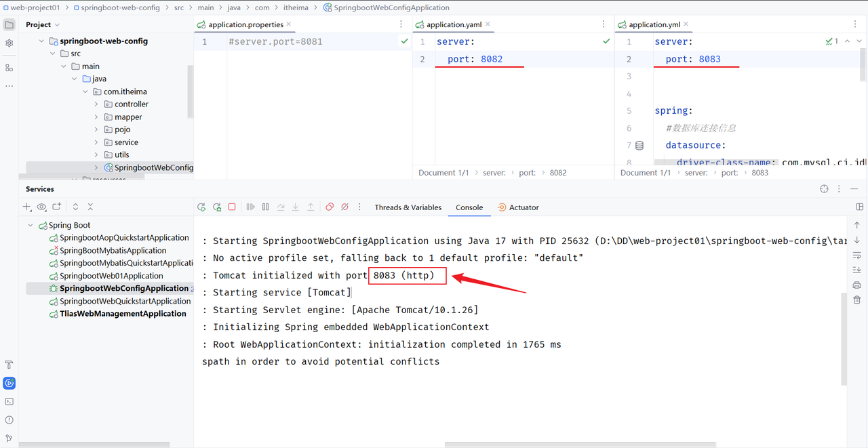868x448 pixels.
Task: Switch to Console tab
Action: [469, 207]
